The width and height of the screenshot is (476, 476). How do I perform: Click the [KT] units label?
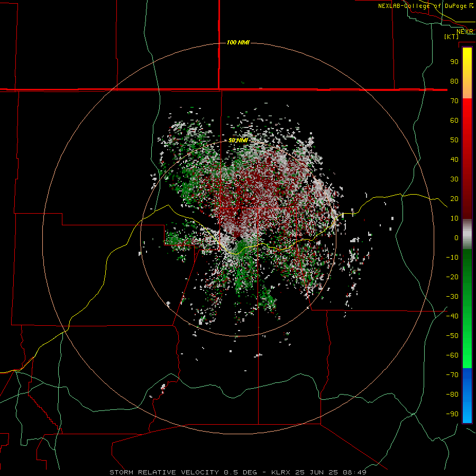point(452,36)
